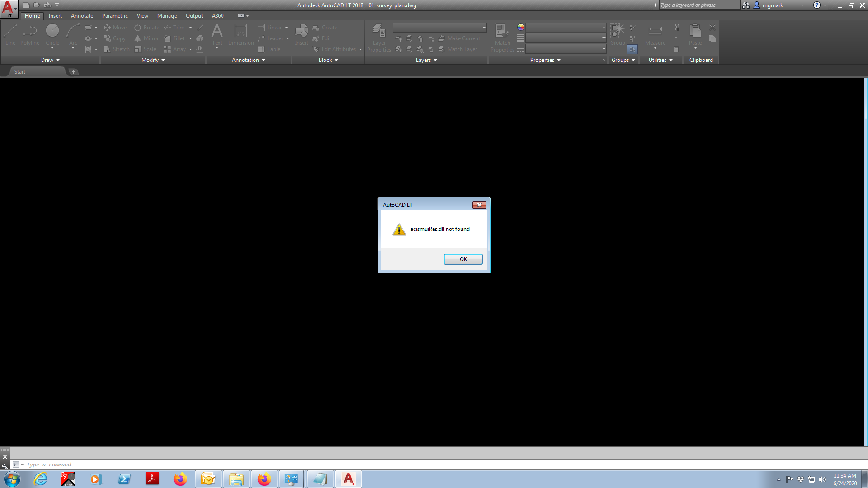868x488 pixels.
Task: Click Create block button
Action: pos(325,28)
